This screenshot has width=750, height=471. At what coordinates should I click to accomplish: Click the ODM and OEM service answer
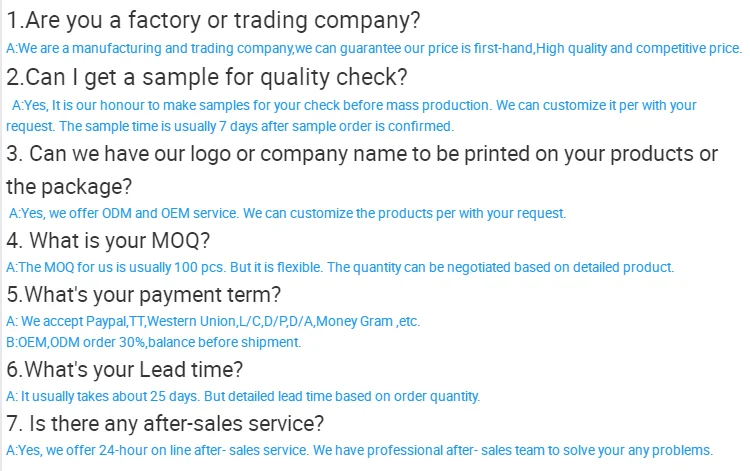click(x=287, y=213)
